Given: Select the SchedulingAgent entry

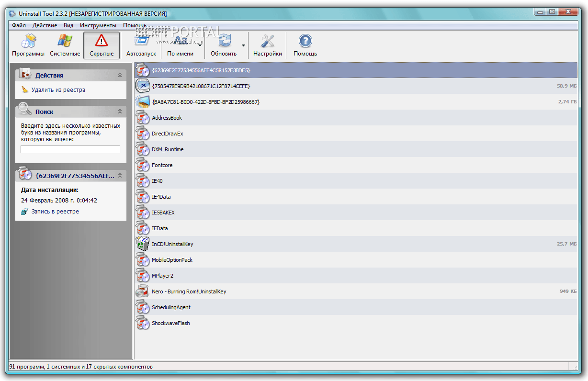Looking at the screenshot, I should tap(356, 307).
